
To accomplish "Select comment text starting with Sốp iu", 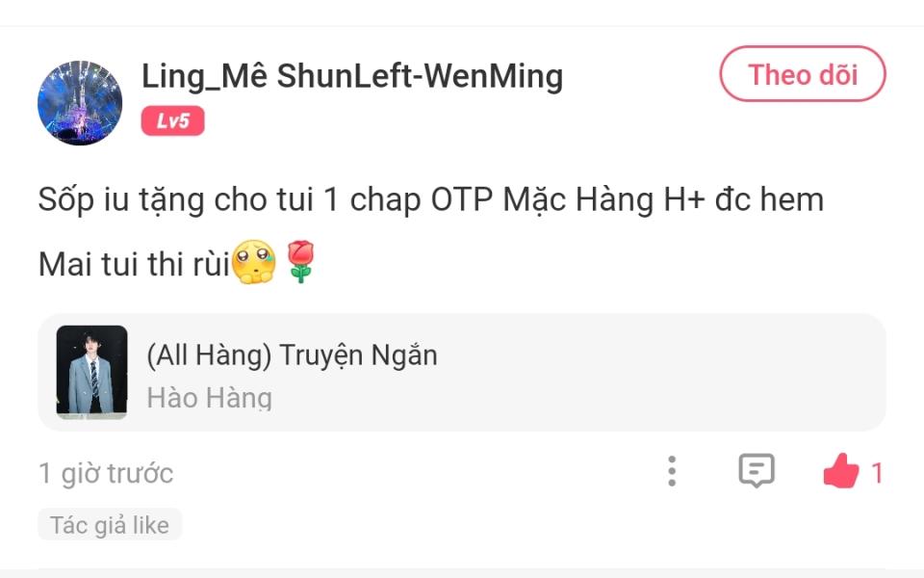I will click(431, 200).
